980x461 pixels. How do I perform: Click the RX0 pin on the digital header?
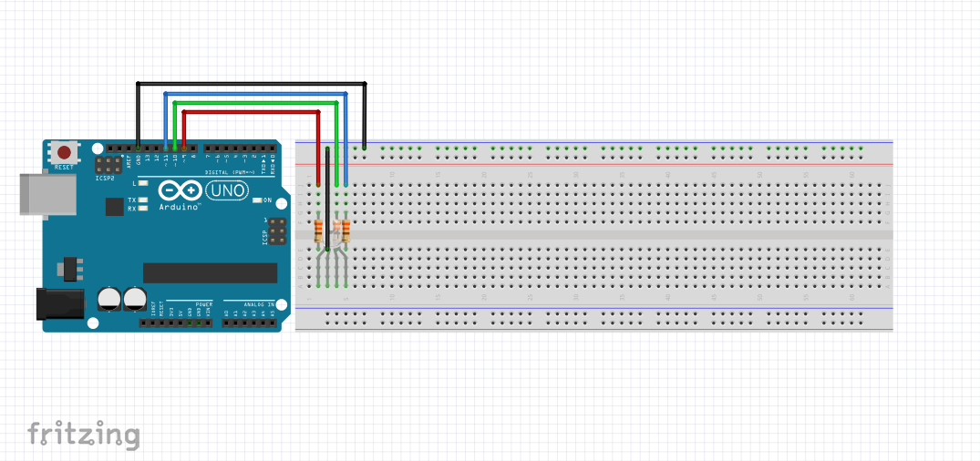click(273, 149)
